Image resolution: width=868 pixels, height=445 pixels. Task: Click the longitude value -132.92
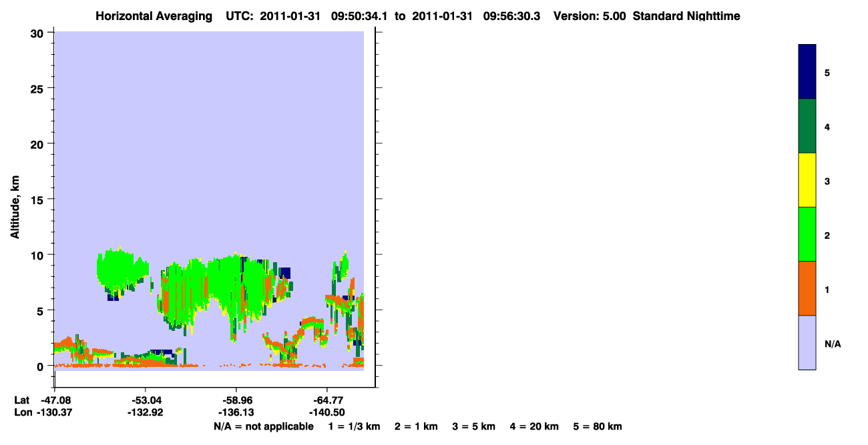tap(146, 412)
